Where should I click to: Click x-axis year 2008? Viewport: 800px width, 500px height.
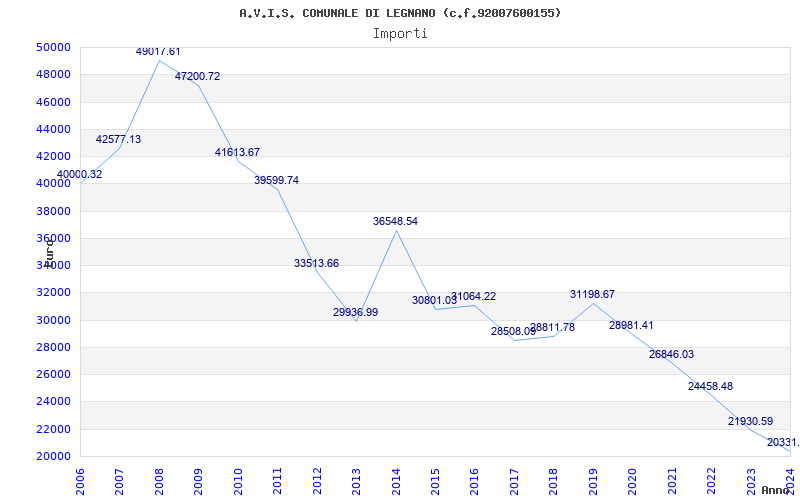pyautogui.click(x=159, y=481)
